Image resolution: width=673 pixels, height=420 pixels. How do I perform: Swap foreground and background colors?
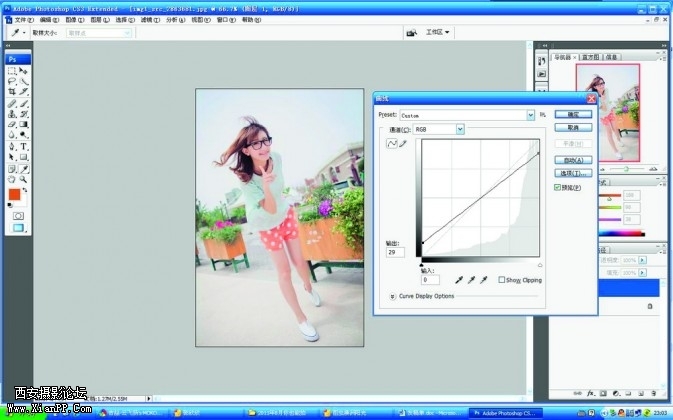coord(25,190)
